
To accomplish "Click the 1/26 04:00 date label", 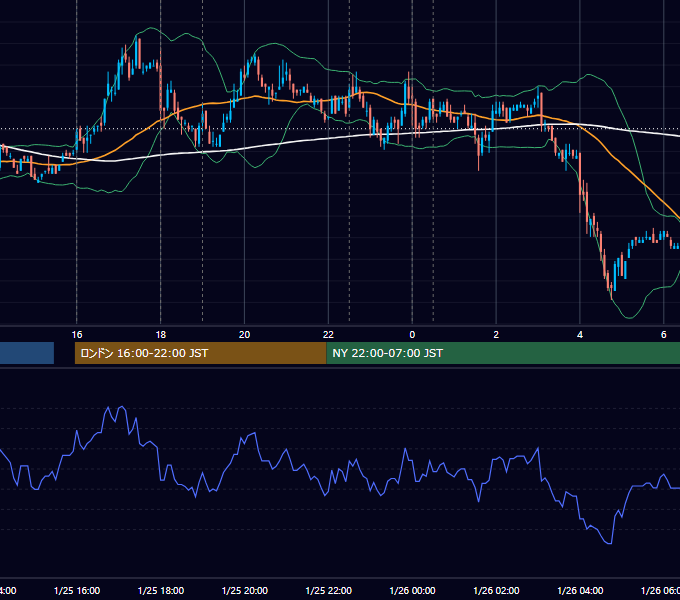I will point(580,590).
